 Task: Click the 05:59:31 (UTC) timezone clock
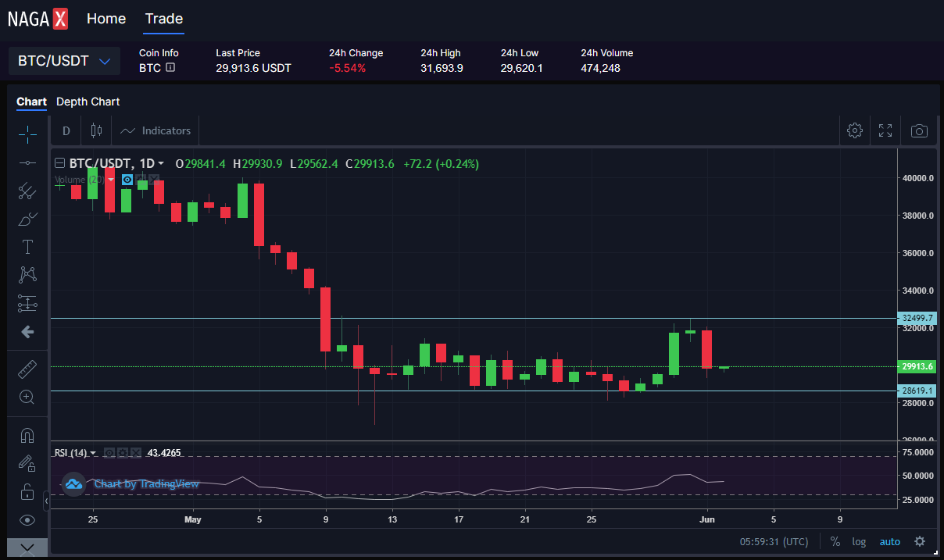pyautogui.click(x=774, y=541)
